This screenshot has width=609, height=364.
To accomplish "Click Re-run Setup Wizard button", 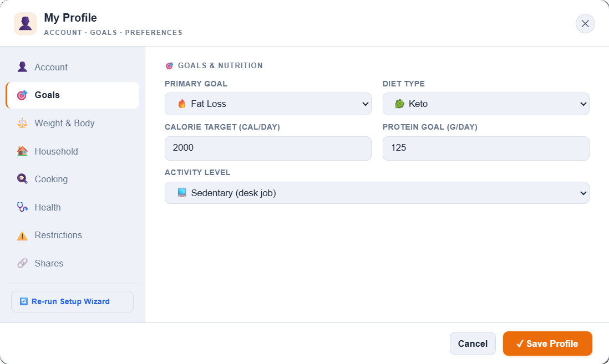I will (72, 301).
